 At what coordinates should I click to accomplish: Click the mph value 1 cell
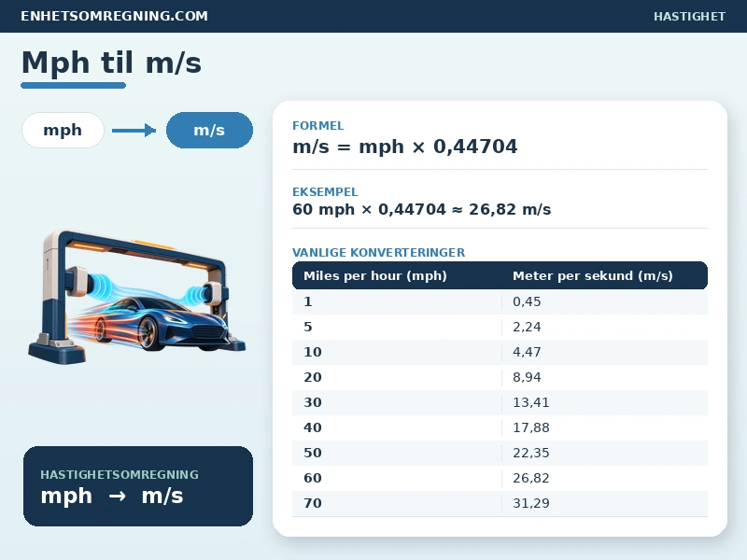point(397,301)
